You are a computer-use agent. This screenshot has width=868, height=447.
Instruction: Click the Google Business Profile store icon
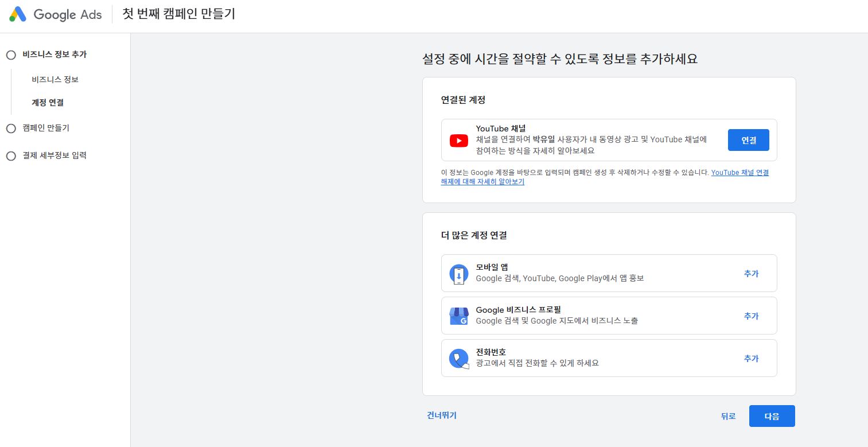pyautogui.click(x=458, y=316)
